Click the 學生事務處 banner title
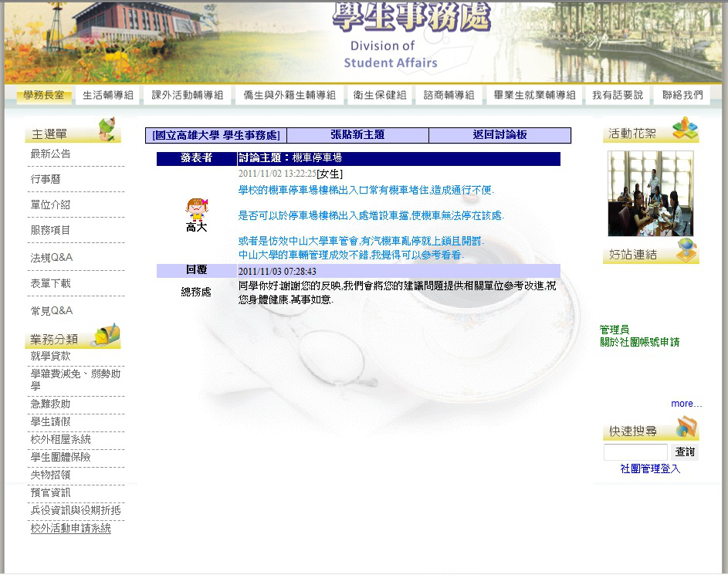 [x=411, y=17]
